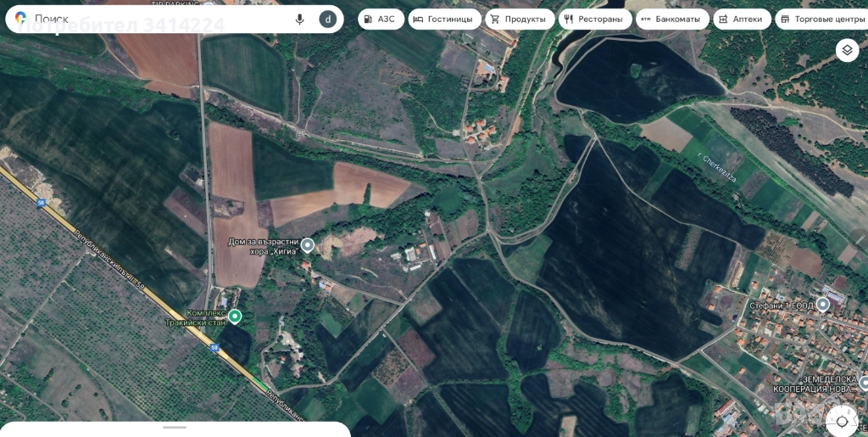
Task: Start voice search with the microphone icon
Action: coord(299,19)
